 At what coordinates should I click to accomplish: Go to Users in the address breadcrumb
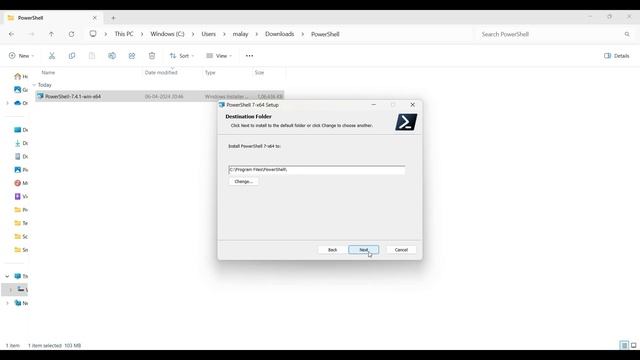[x=209, y=34]
